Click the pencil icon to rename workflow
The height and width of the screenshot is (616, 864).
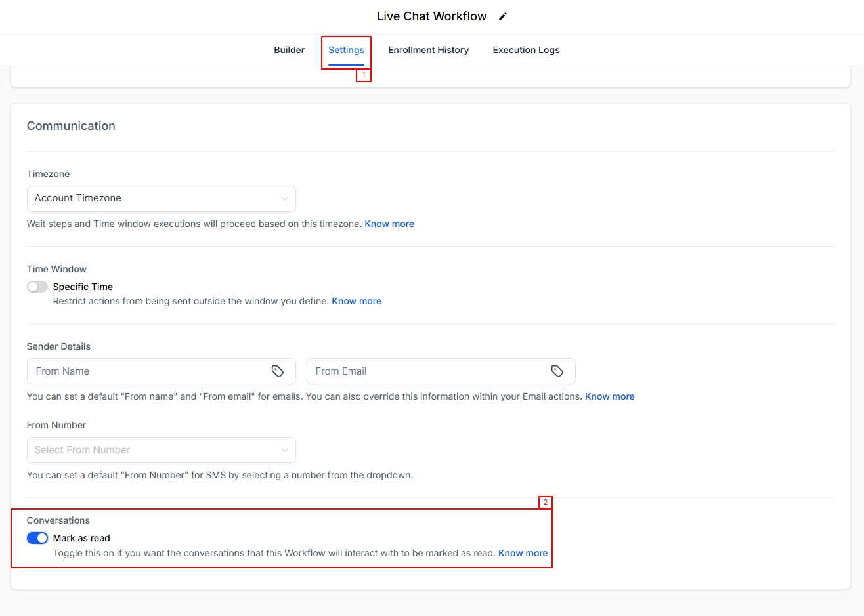(x=503, y=16)
